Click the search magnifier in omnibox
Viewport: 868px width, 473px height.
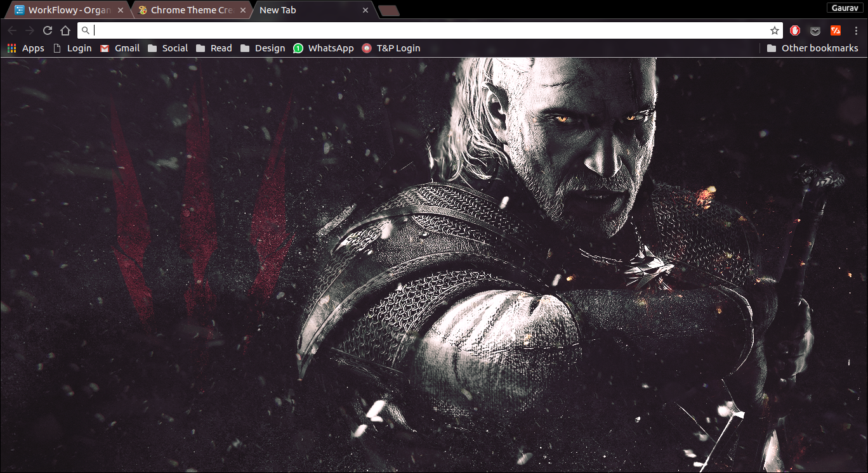tap(86, 30)
